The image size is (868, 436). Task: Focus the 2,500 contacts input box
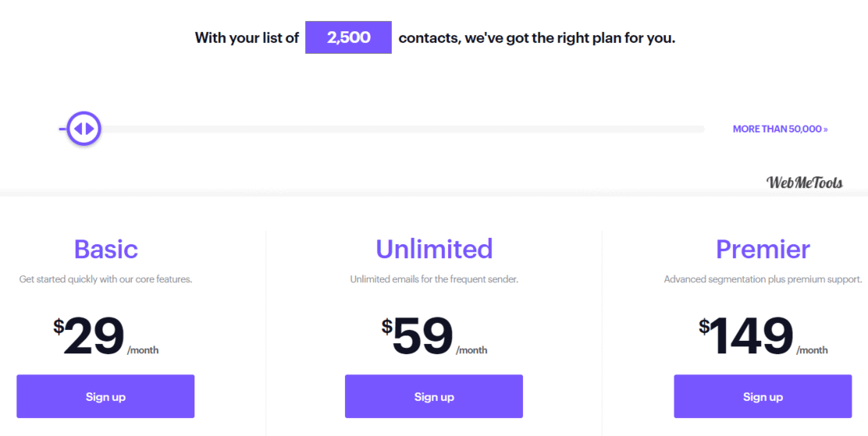pos(348,37)
